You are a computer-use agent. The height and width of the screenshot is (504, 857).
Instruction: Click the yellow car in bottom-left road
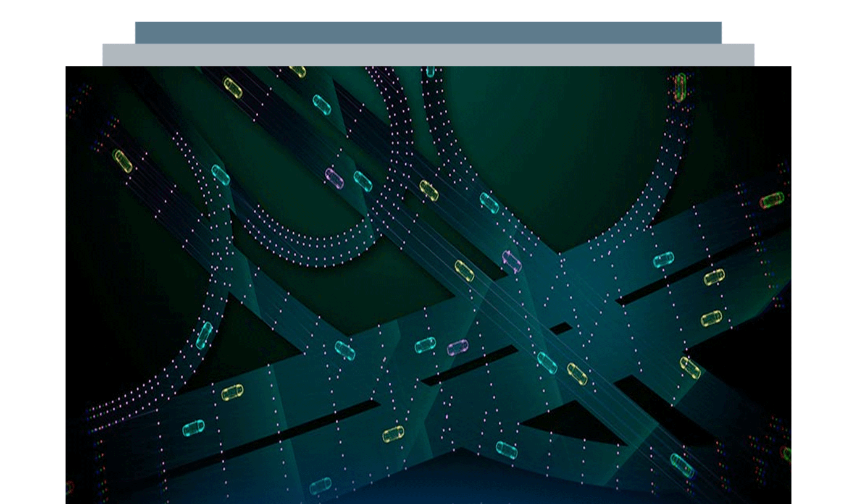(x=232, y=393)
